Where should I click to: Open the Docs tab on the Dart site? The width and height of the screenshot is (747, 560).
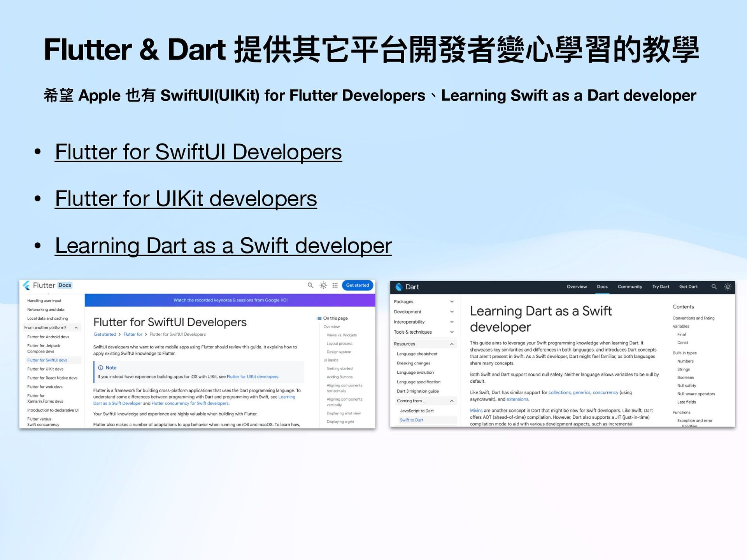(602, 287)
